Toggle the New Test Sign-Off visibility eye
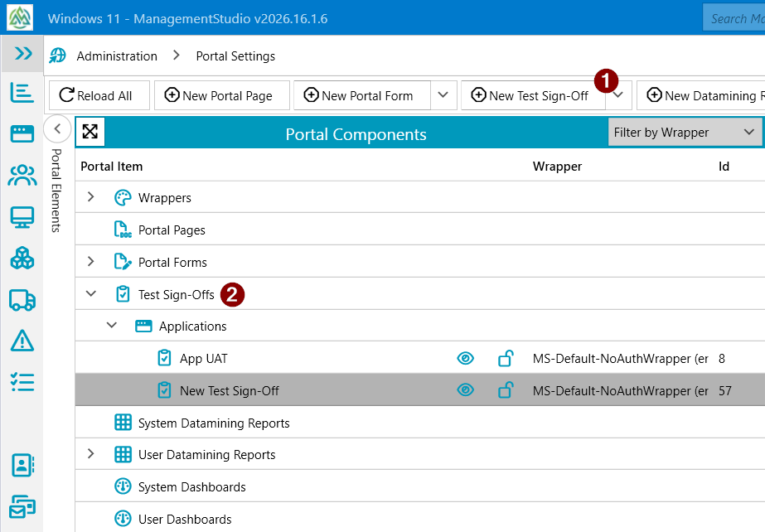This screenshot has height=532, width=765. (466, 390)
